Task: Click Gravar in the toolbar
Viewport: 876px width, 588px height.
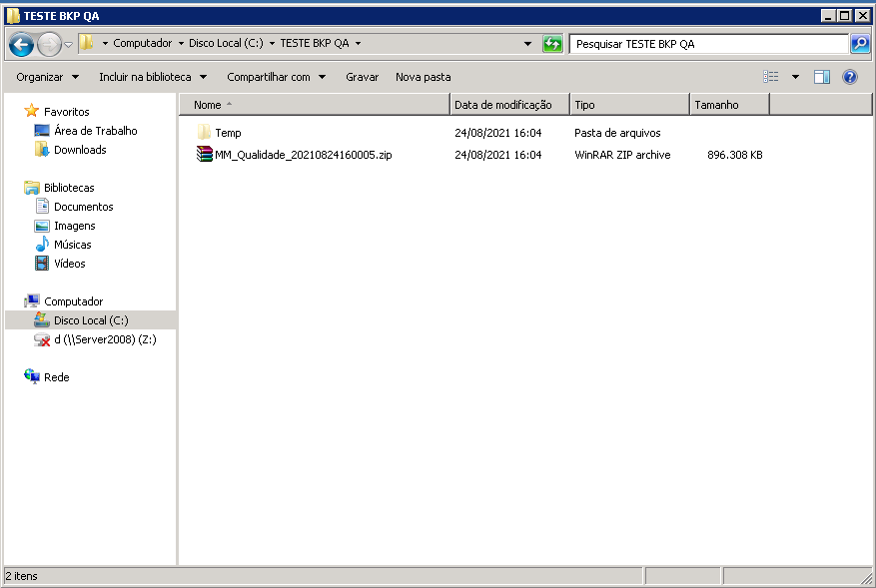Action: click(362, 77)
